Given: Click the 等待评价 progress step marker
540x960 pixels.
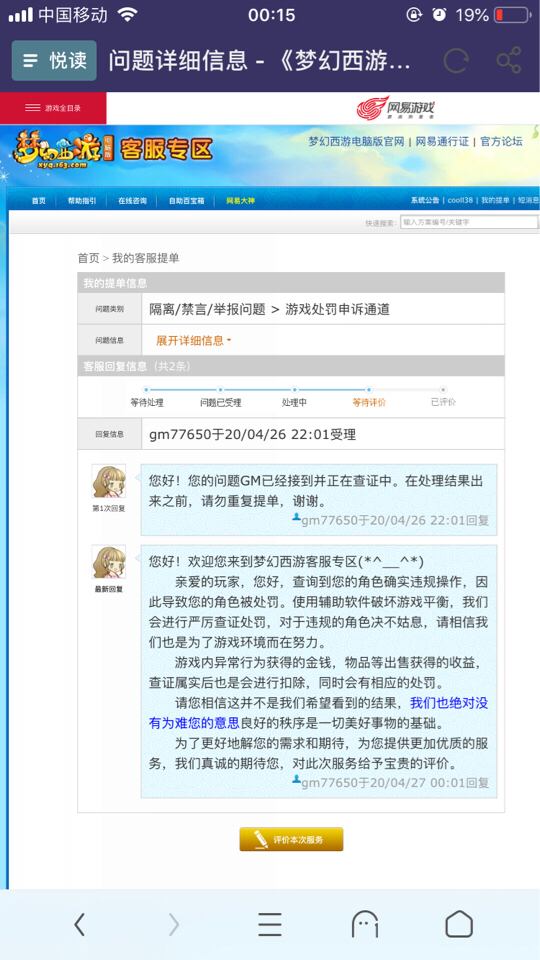Looking at the screenshot, I should (x=369, y=389).
